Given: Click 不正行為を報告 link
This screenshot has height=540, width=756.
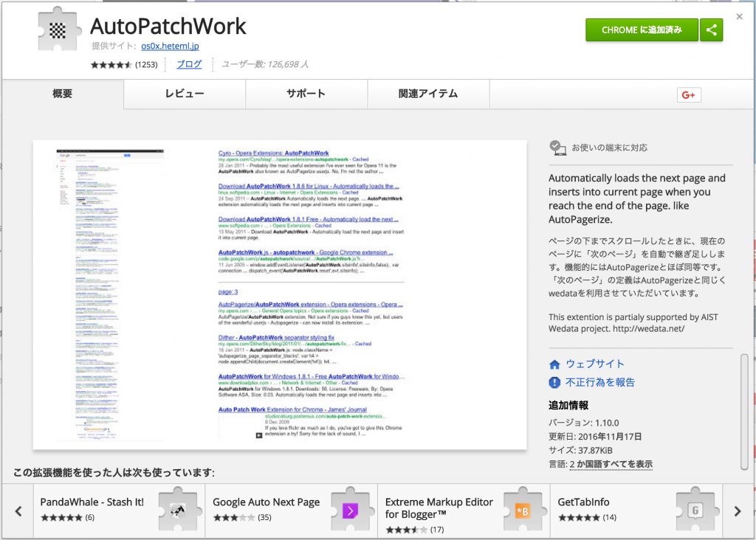Looking at the screenshot, I should pyautogui.click(x=599, y=382).
